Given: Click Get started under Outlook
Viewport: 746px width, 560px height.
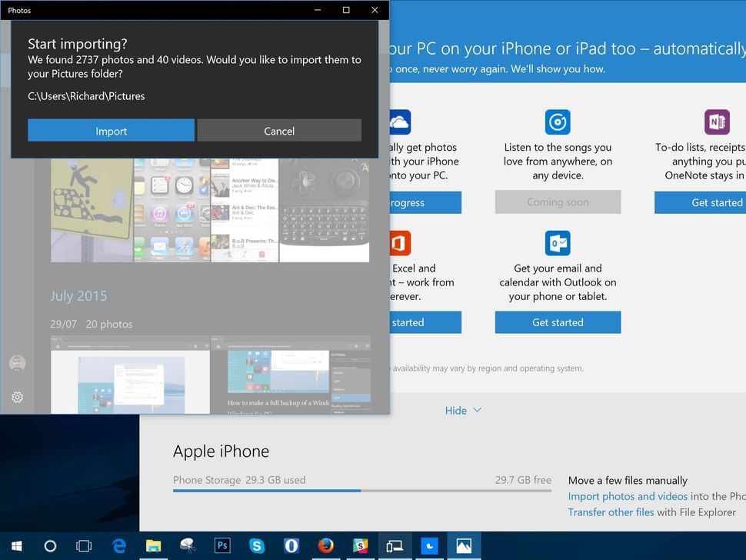Looking at the screenshot, I should 557,322.
